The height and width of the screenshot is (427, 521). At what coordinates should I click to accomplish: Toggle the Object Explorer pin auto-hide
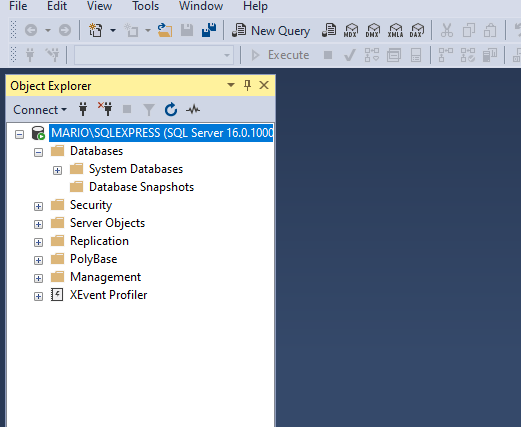click(x=247, y=85)
